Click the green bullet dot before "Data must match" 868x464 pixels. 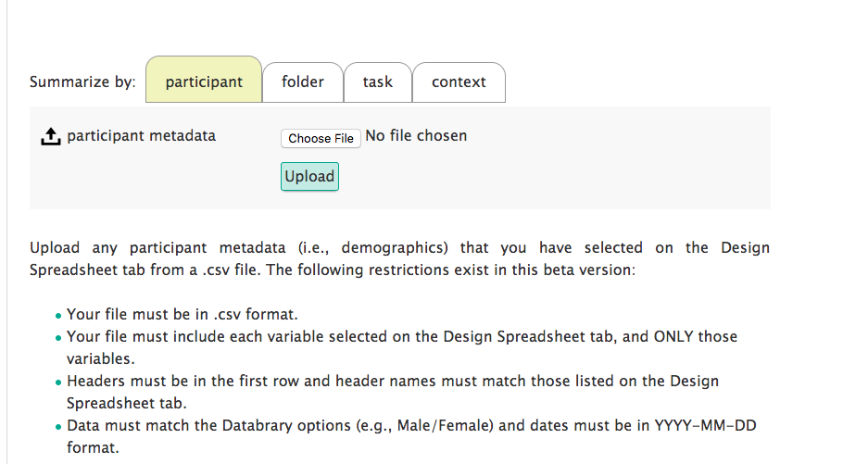point(58,426)
